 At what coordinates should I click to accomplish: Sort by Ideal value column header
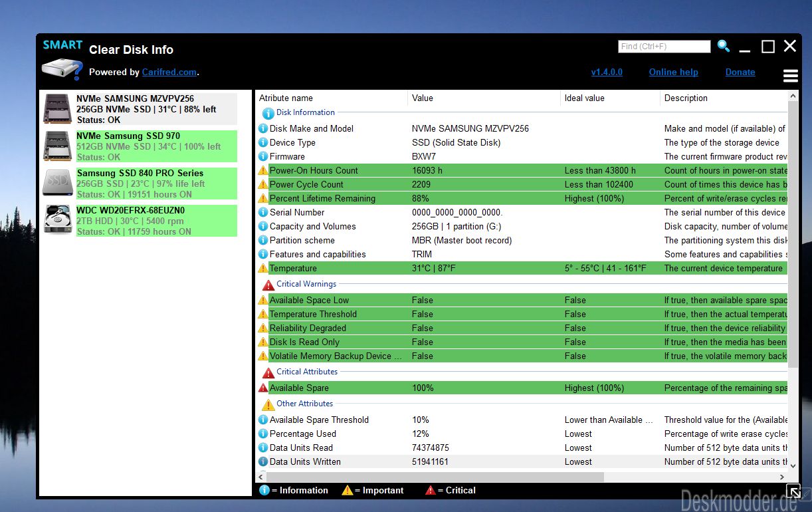click(610, 98)
